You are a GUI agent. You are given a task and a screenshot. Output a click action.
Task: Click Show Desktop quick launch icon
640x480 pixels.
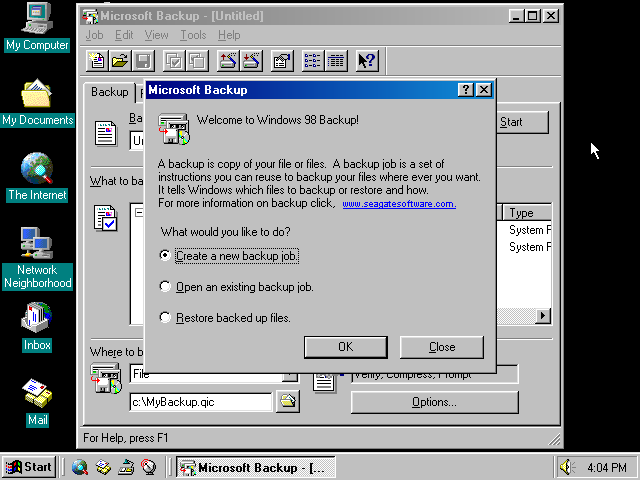(126, 467)
